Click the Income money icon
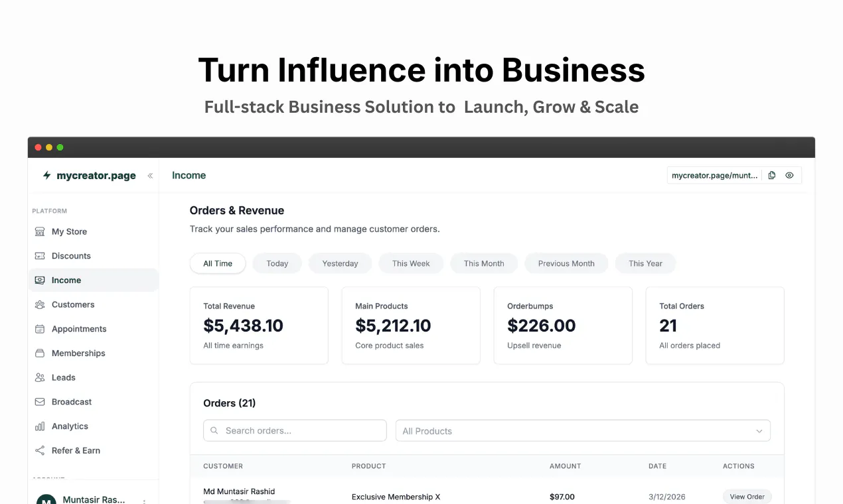 point(40,281)
